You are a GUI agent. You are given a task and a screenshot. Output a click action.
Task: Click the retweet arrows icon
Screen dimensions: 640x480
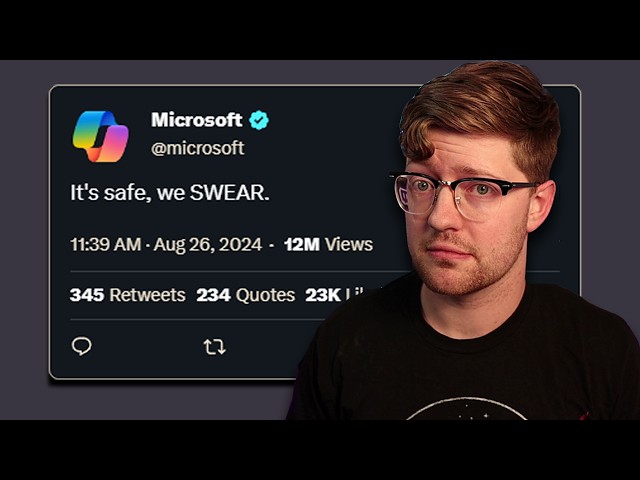pos(215,347)
